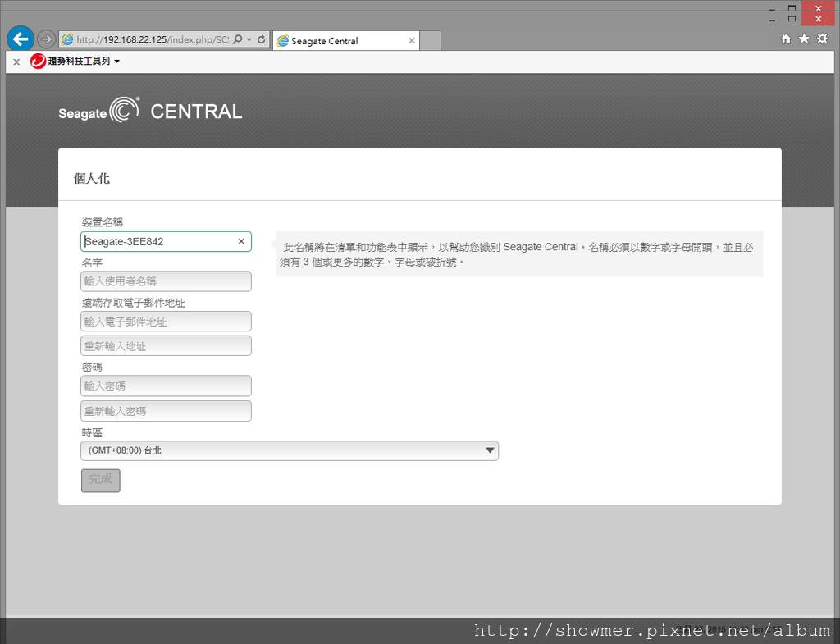Screen dimensions: 840x644
Task: Click the 重新輸入地址 confirm email field
Action: [166, 346]
